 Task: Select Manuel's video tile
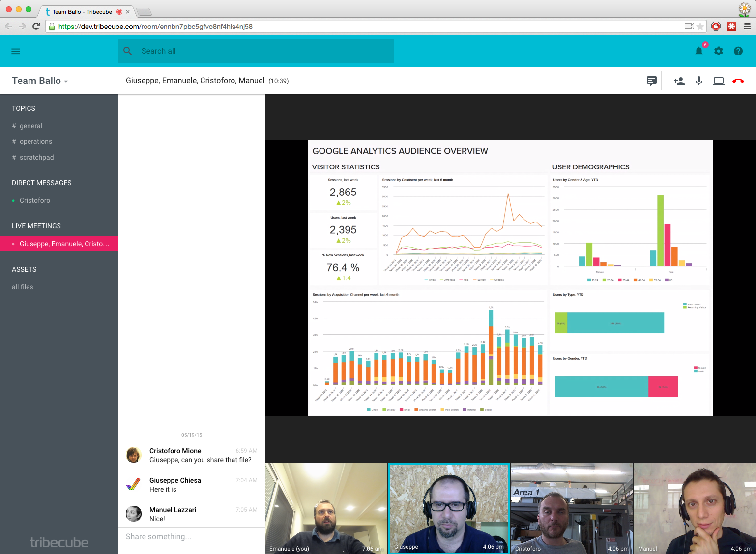(695, 508)
